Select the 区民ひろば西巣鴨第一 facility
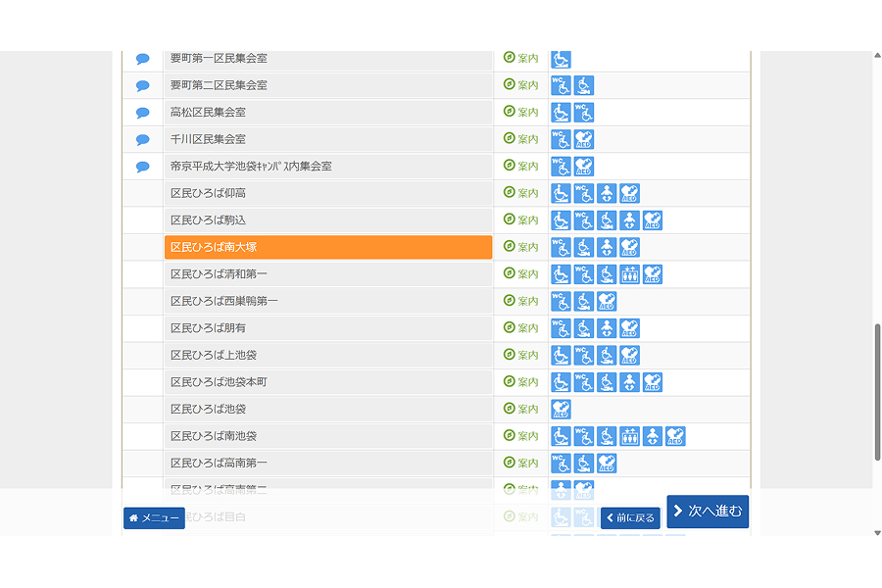Image resolution: width=882 pixels, height=588 pixels. tap(328, 301)
